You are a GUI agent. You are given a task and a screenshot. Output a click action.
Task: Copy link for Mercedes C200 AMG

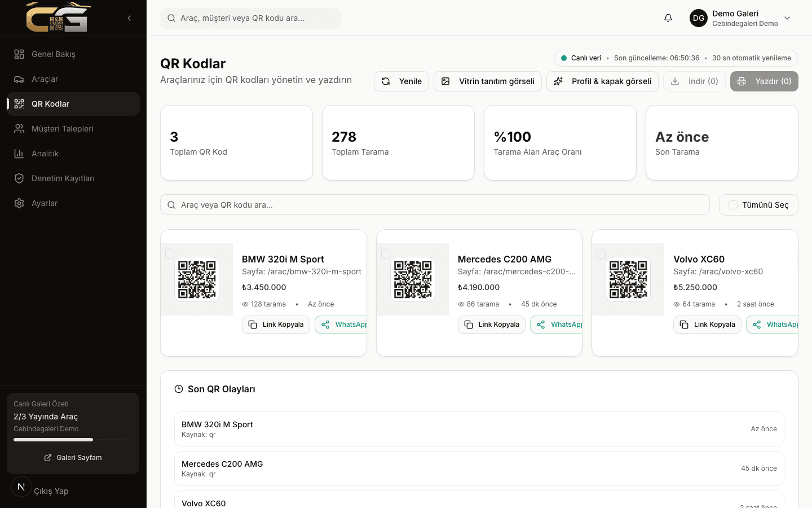coord(492,325)
